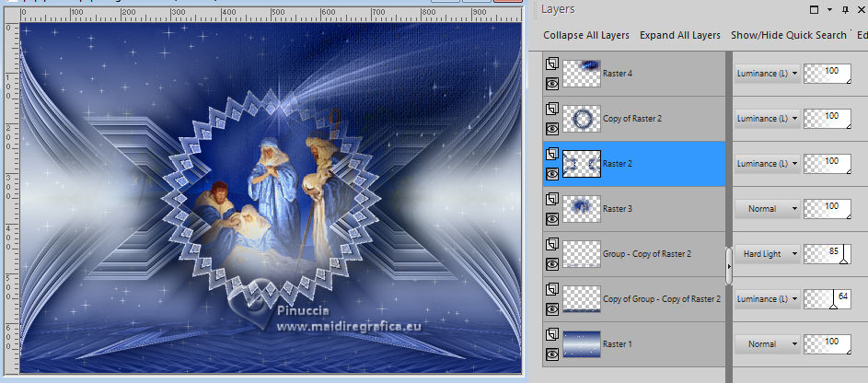Screen dimensions: 868x383
Task: Adjust opacity 85 slider of Group layer
Action: point(827,255)
